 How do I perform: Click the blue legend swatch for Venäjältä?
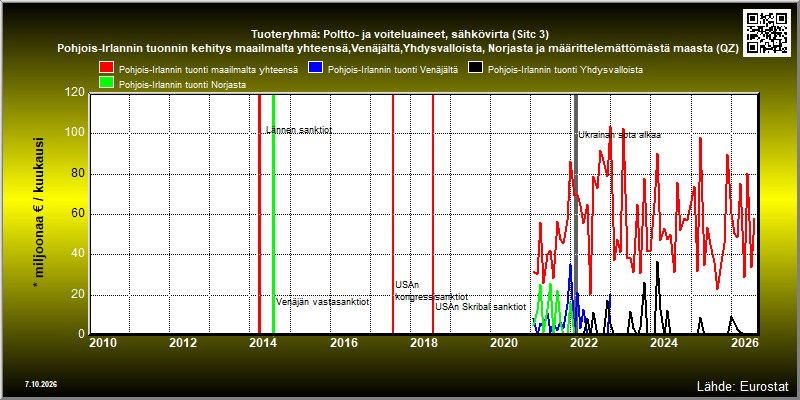(x=315, y=68)
